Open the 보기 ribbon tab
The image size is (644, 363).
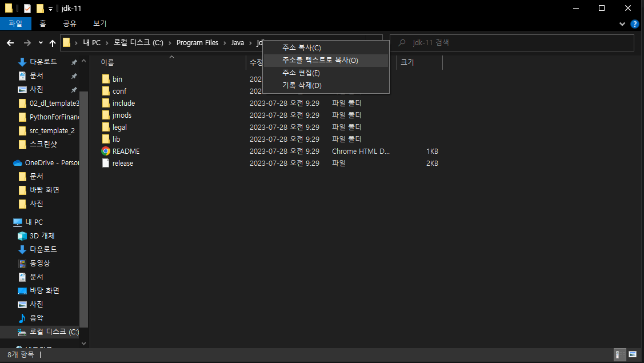click(x=100, y=23)
